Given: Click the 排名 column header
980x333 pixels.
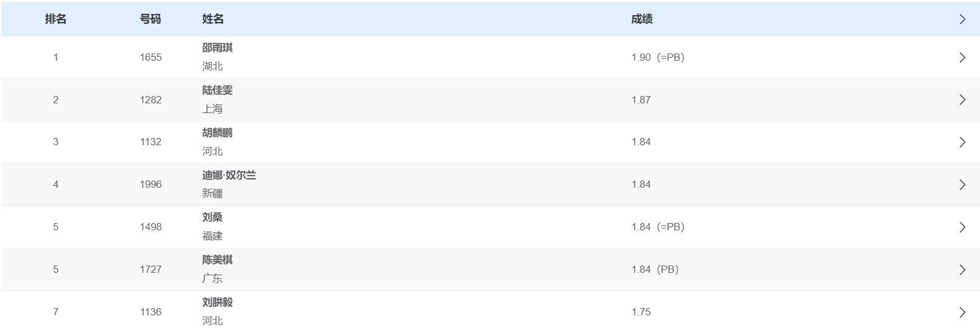Looking at the screenshot, I should coord(56,19).
